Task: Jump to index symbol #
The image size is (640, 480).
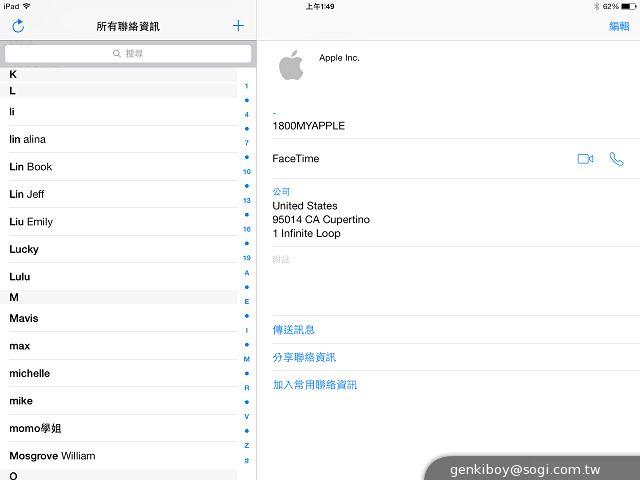Action: click(x=247, y=460)
